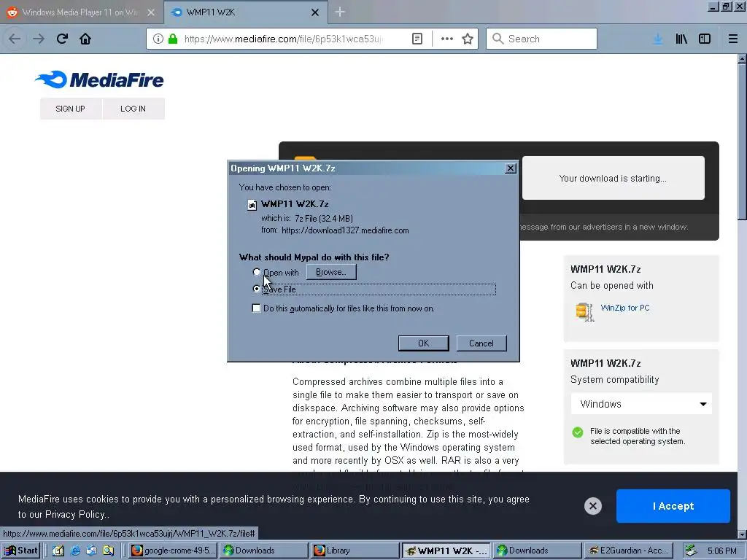The height and width of the screenshot is (560, 747).
Task: Open the Library toolbar icon
Action: (681, 39)
